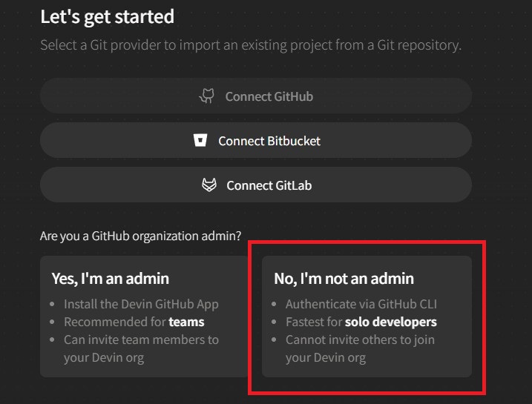Image resolution: width=532 pixels, height=404 pixels.
Task: Click the GitHub octocat icon
Action: [208, 96]
